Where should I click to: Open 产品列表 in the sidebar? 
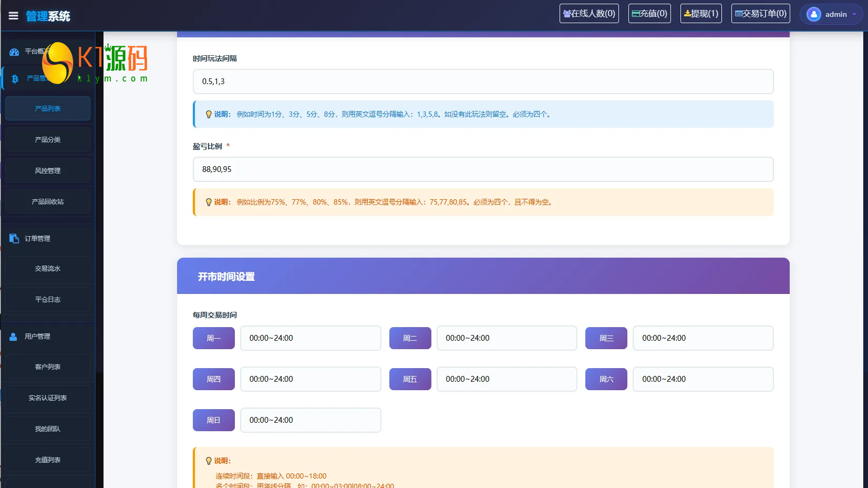tap(48, 108)
